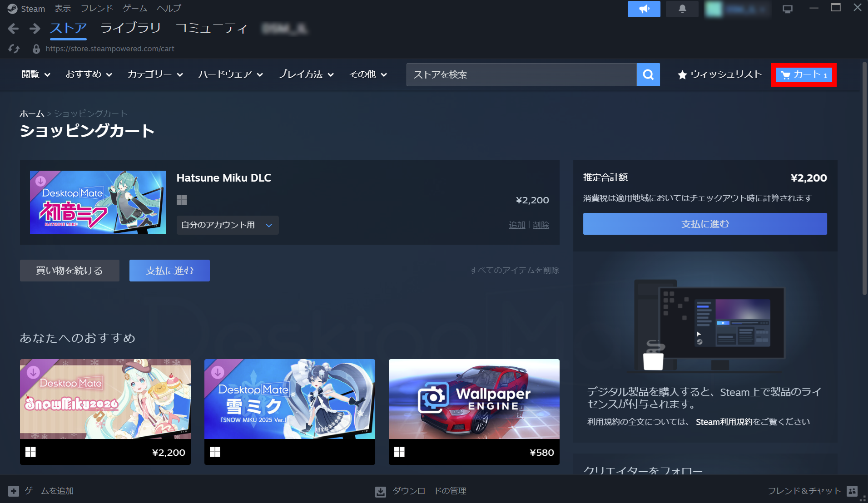Navigate back with the left arrow

[x=13, y=28]
